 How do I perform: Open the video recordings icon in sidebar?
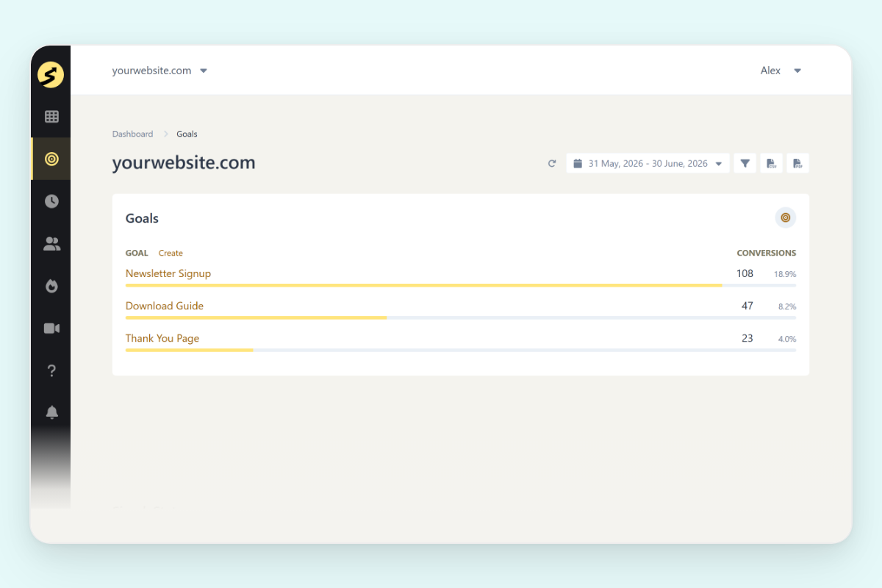click(51, 329)
